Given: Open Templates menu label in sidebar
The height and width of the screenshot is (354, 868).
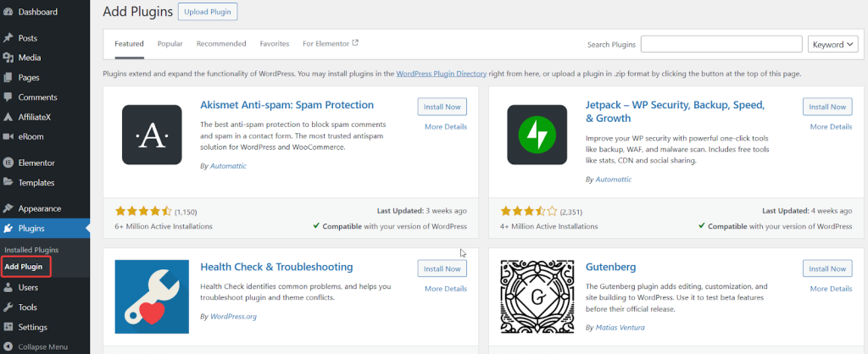Looking at the screenshot, I should pyautogui.click(x=36, y=183).
